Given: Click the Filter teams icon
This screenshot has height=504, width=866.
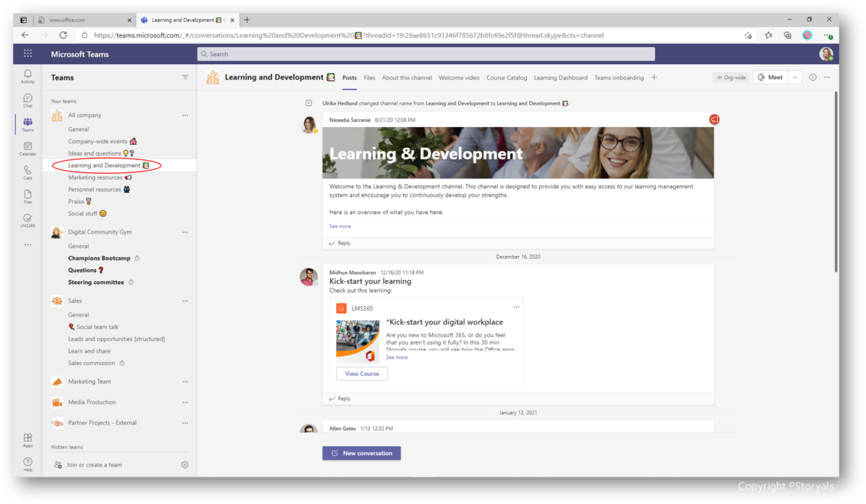Looking at the screenshot, I should point(185,77).
